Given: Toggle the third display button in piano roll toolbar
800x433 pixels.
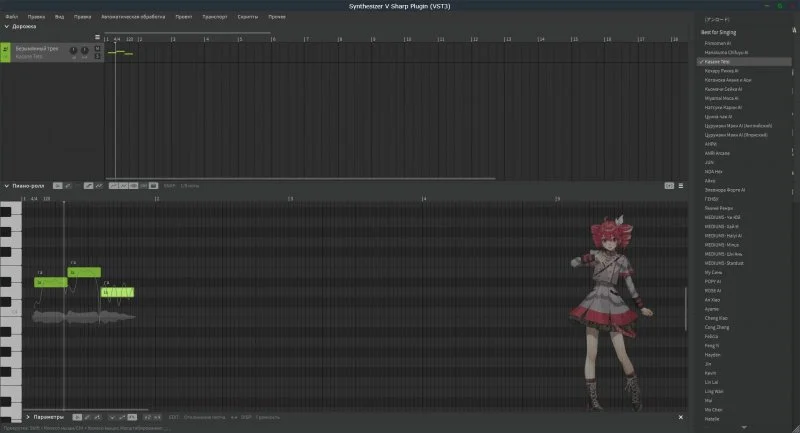Looking at the screenshot, I should tap(133, 186).
